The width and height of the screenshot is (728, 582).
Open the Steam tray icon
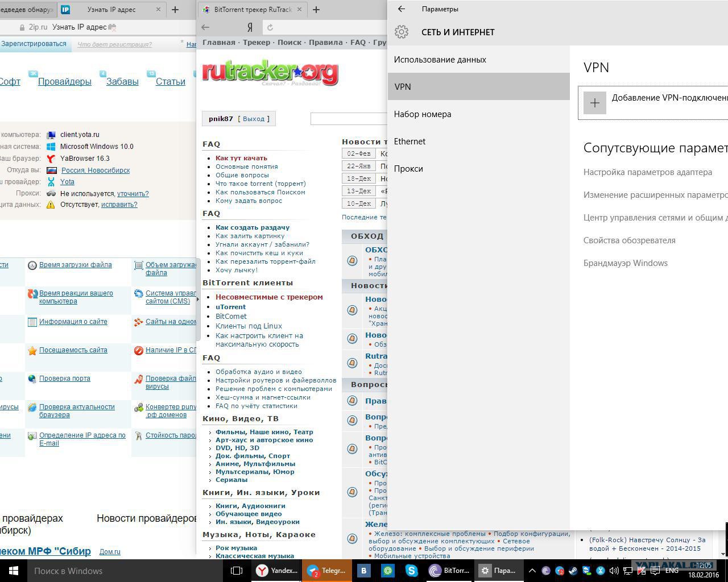(x=573, y=571)
